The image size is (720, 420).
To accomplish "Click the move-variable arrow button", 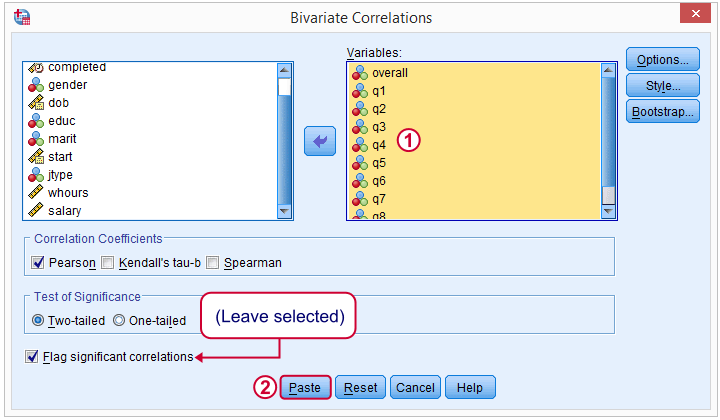I will [x=320, y=141].
